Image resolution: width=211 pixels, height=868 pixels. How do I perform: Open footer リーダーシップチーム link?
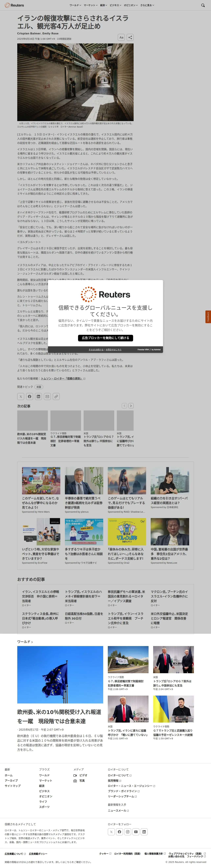coord(122,796)
